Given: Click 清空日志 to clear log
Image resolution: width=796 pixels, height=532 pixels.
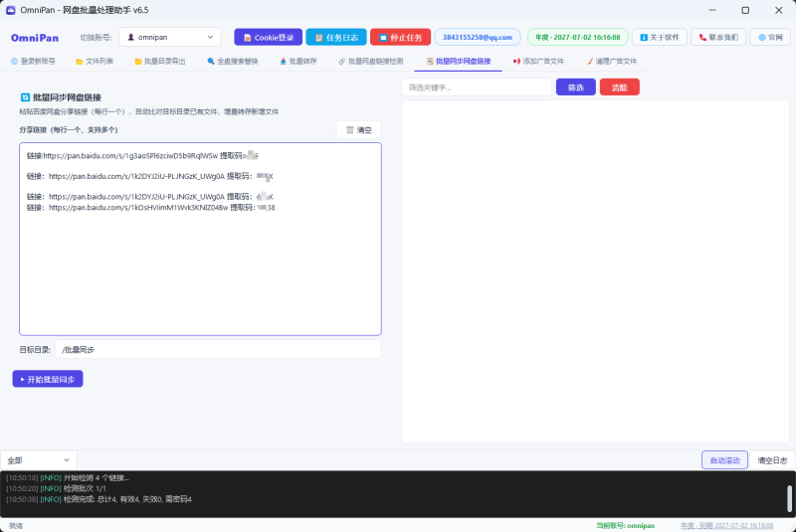Looking at the screenshot, I should [x=772, y=460].
